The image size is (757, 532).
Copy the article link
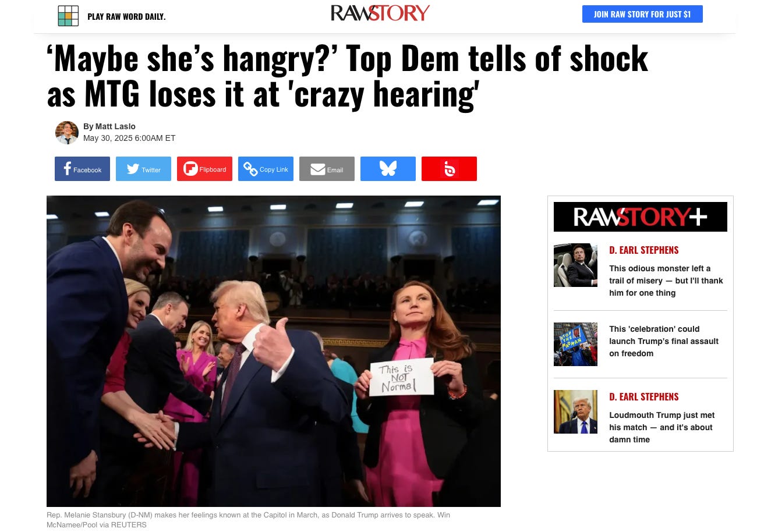click(266, 169)
